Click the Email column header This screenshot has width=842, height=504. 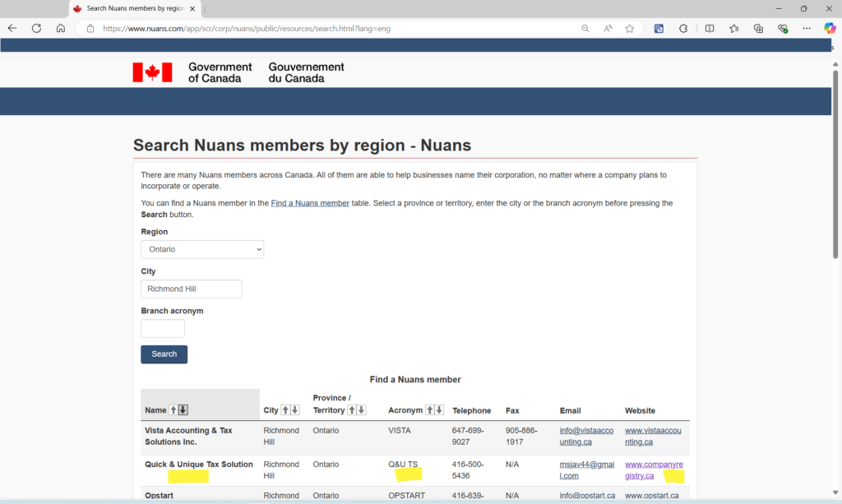(x=571, y=410)
